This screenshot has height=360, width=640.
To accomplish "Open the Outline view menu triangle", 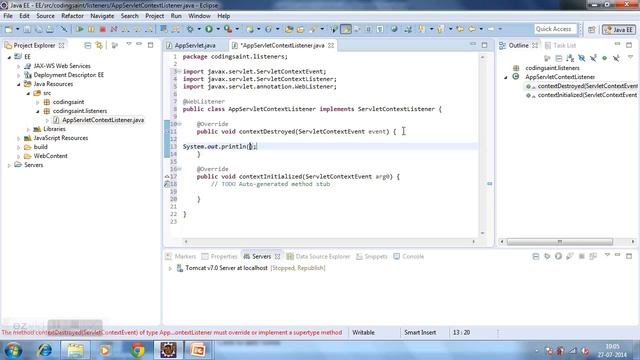I will pyautogui.click(x=630, y=58).
